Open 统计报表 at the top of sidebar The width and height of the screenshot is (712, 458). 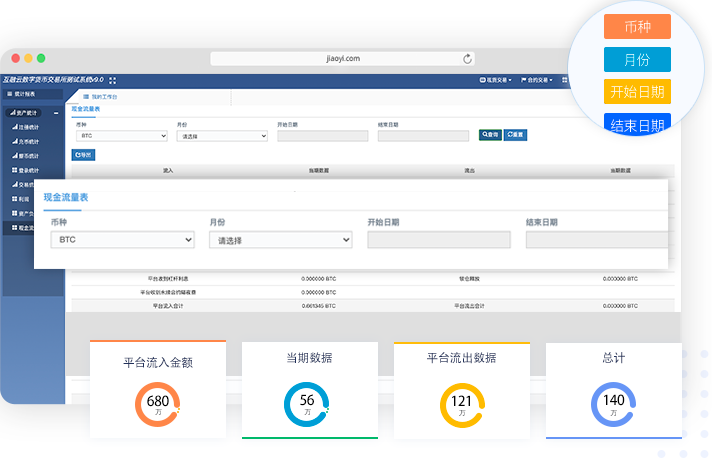point(24,93)
